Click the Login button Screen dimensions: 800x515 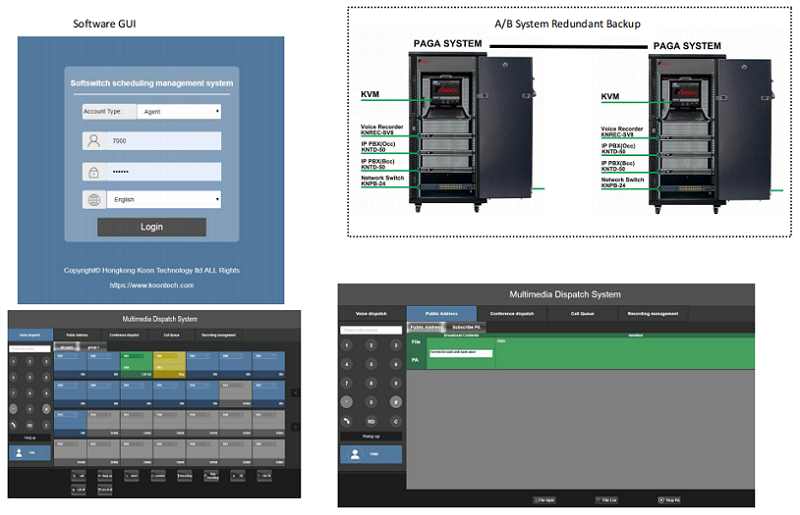tap(151, 227)
